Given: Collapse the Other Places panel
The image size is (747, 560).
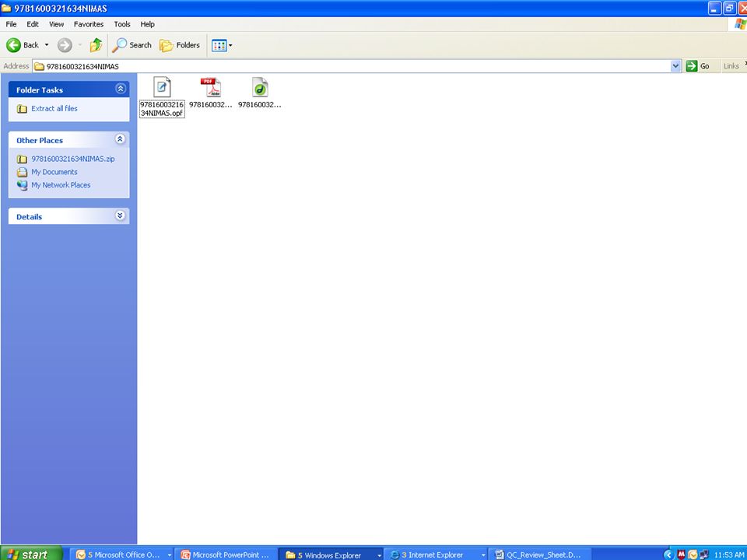Looking at the screenshot, I should click(x=121, y=139).
